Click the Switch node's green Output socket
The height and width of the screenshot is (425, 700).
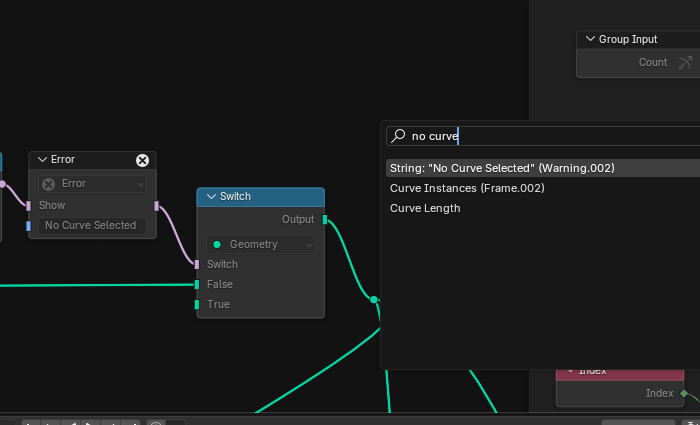(x=325, y=220)
